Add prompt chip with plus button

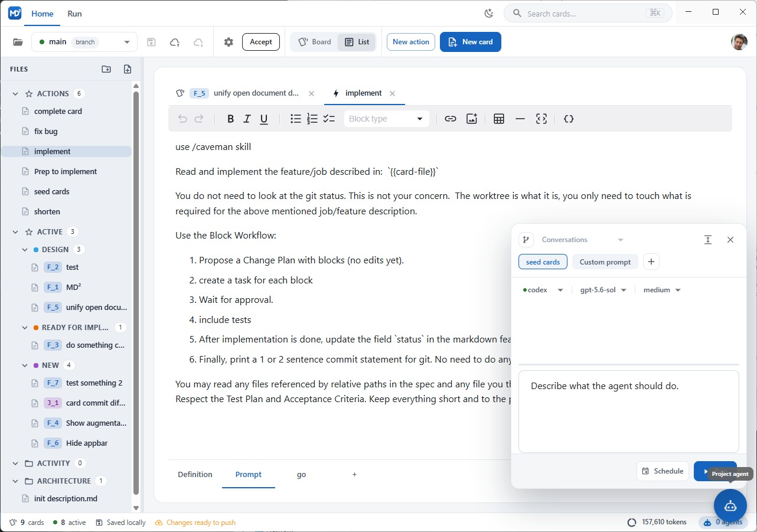[651, 262]
